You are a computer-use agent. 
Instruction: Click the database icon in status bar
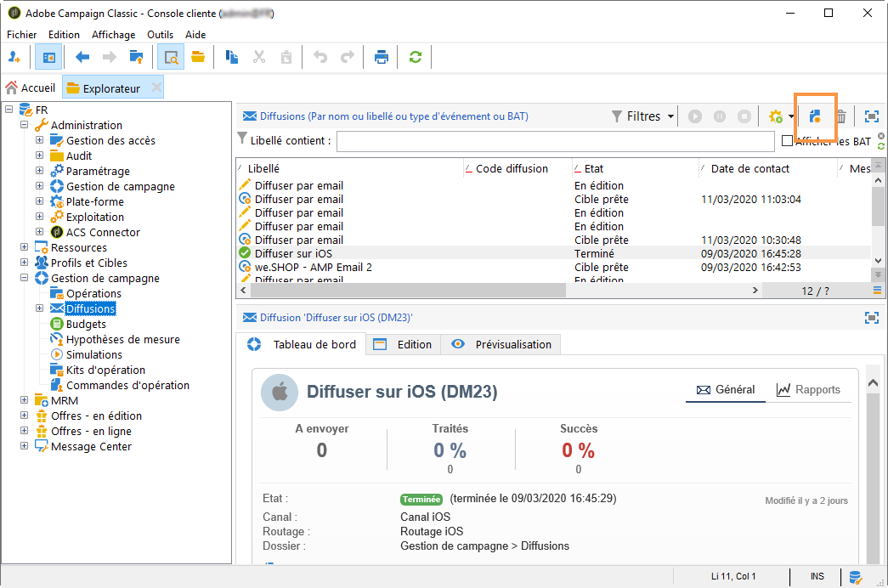pyautogui.click(x=855, y=577)
